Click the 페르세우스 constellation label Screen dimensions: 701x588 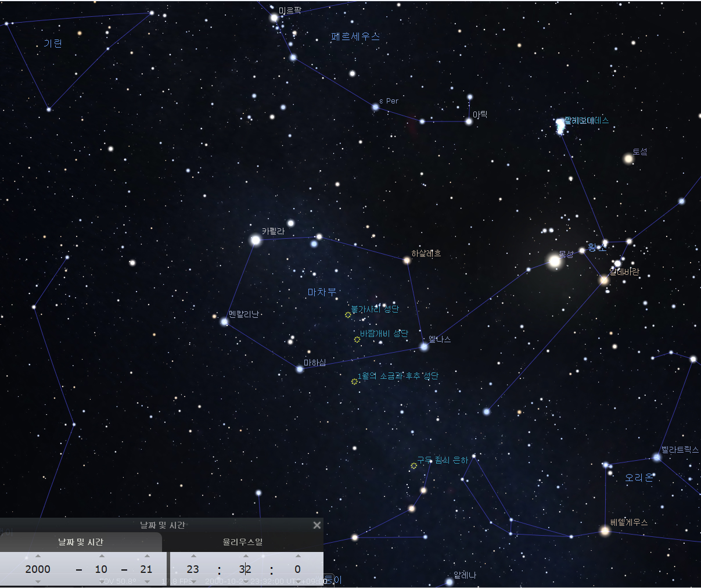pyautogui.click(x=355, y=37)
